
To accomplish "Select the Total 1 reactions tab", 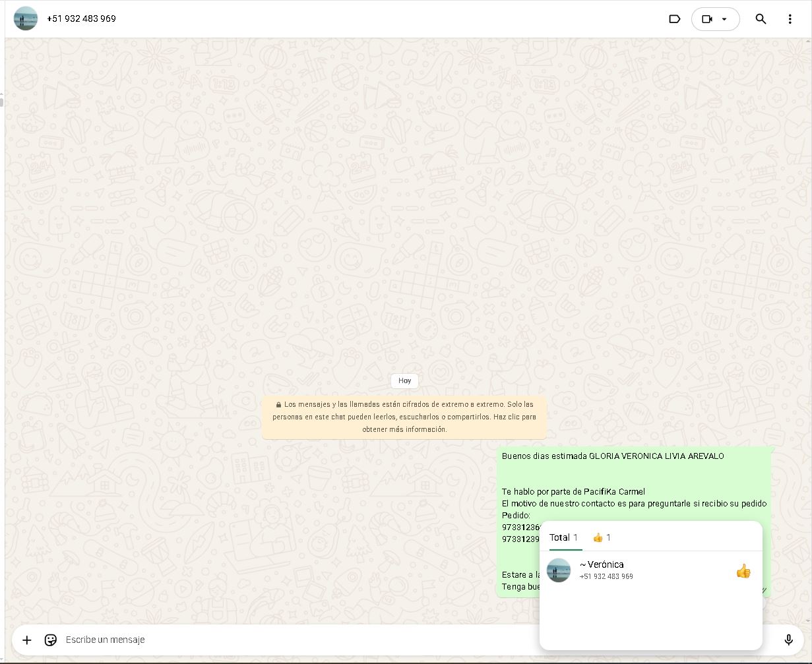I will click(x=563, y=537).
